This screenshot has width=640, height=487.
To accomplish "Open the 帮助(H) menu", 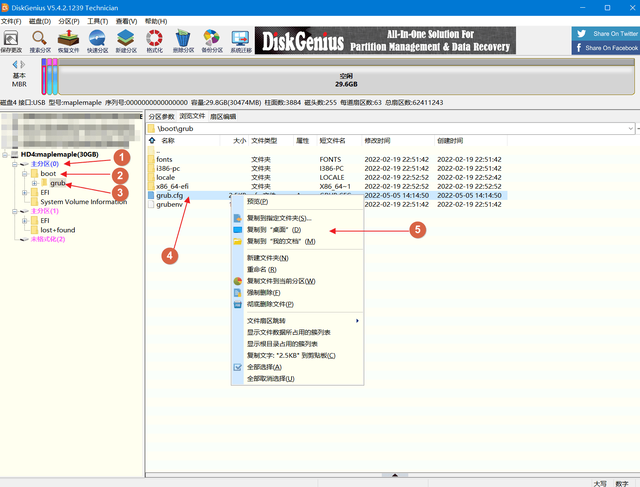I will click(x=156, y=21).
